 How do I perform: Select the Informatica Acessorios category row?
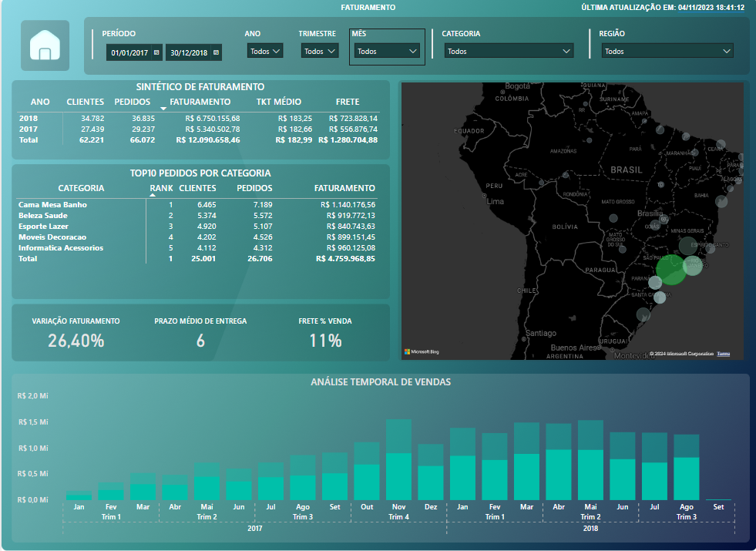coord(197,248)
